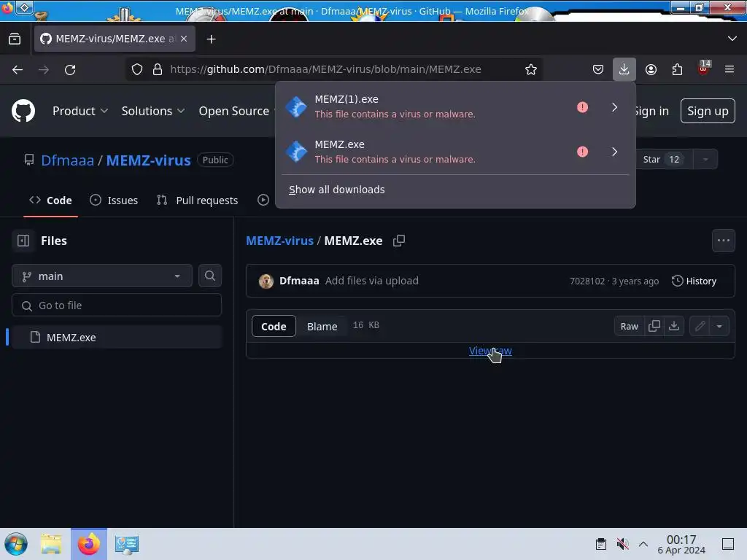The image size is (747, 560).
Task: Copy raw file contents icon
Action: tap(654, 326)
